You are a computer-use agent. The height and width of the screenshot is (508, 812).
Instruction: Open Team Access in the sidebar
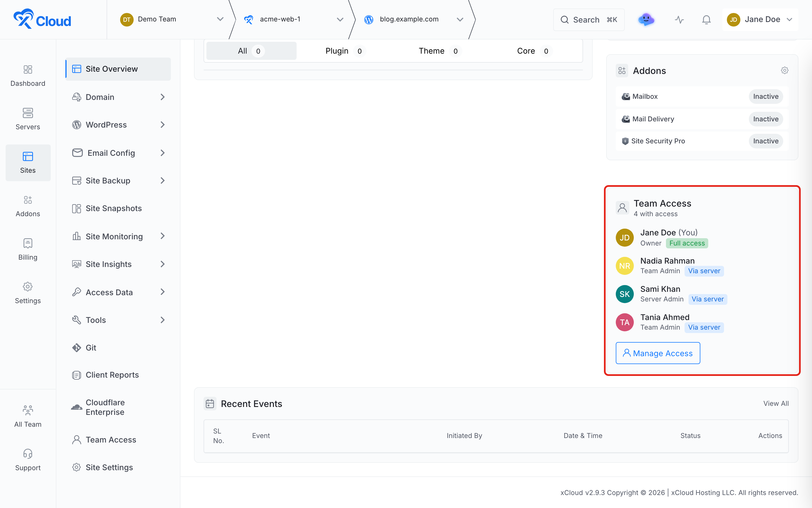pyautogui.click(x=118, y=439)
